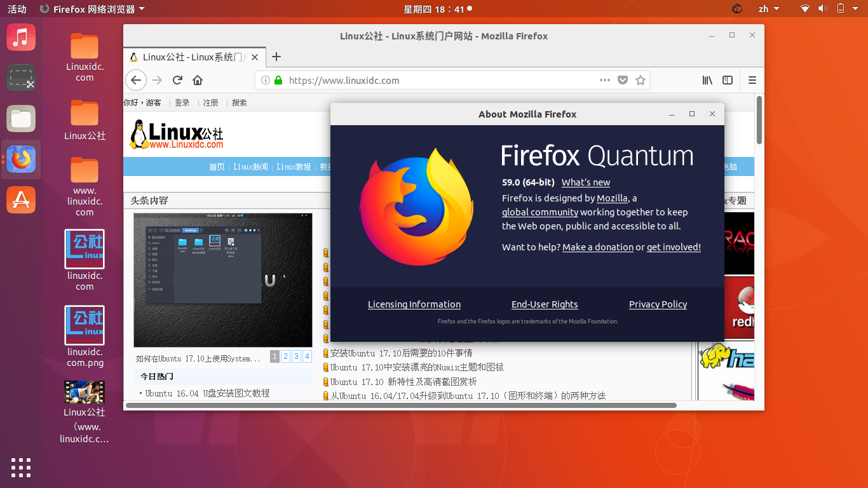Click 登录 login link on page

[182, 102]
